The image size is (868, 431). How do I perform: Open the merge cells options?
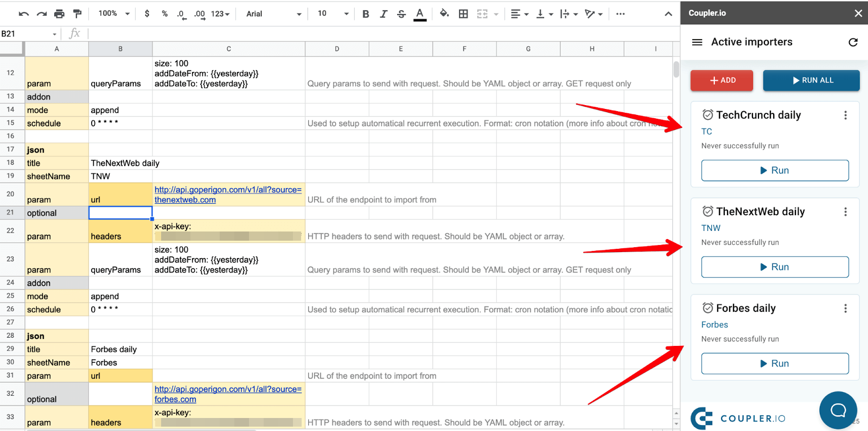point(487,14)
